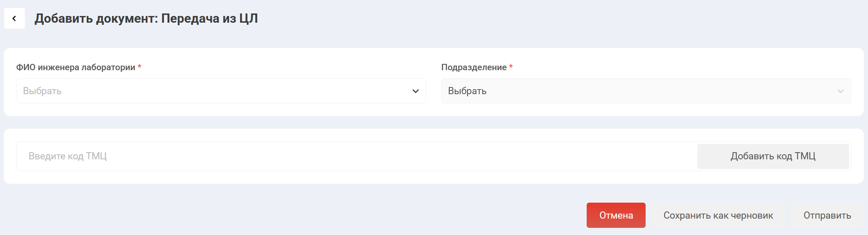Screen dimensions: 868x235
Task: Click the chevron arrow in the Подразделение field
Action: tap(841, 91)
